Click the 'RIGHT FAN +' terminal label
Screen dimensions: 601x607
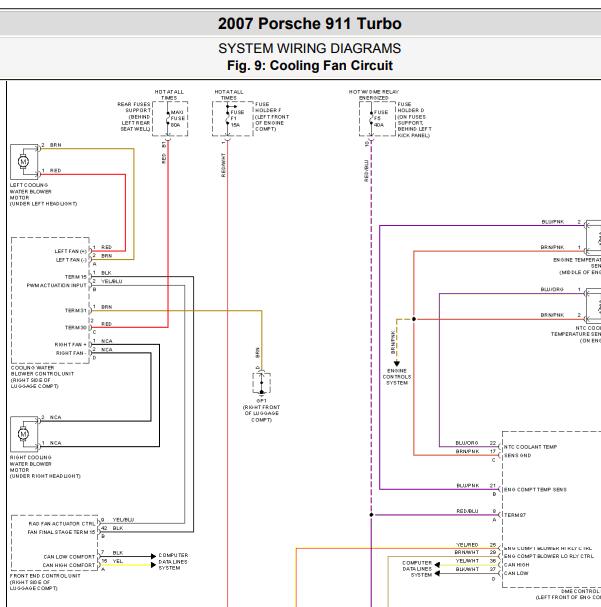click(x=71, y=345)
